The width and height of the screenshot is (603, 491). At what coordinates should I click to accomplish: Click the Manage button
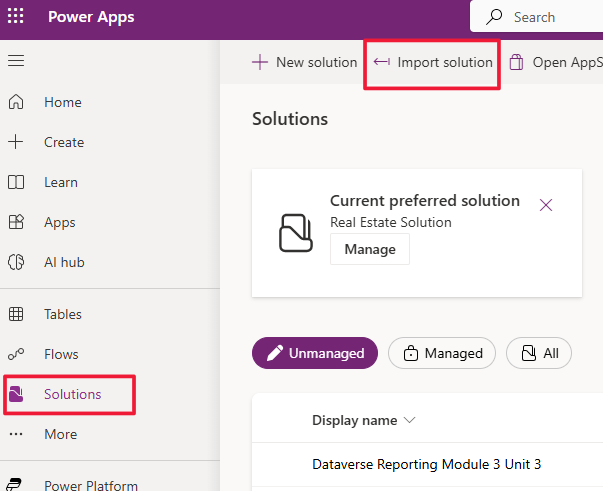tap(370, 249)
